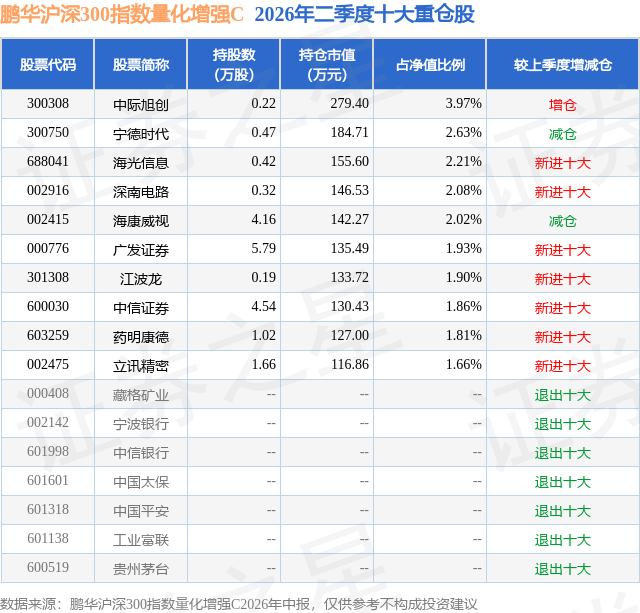Click the 股票简称 column header
This screenshot has width=640, height=613.
[x=141, y=64]
